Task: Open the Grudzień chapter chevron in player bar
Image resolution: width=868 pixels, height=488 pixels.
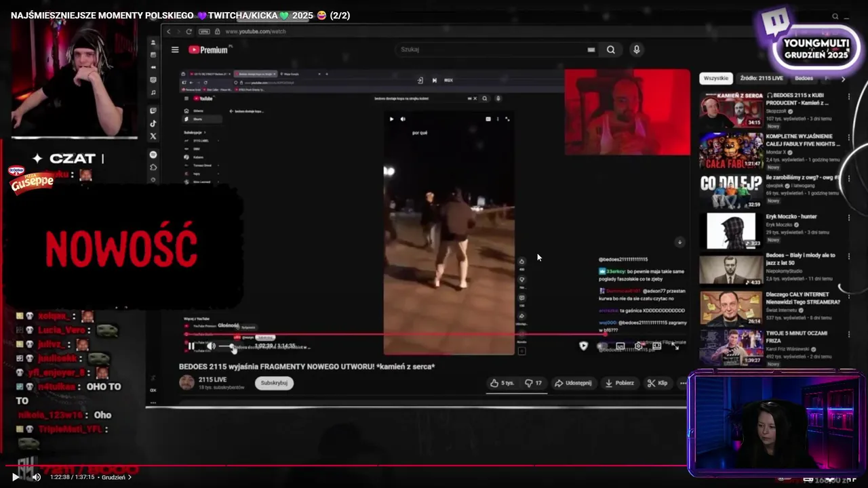Action: [130, 477]
